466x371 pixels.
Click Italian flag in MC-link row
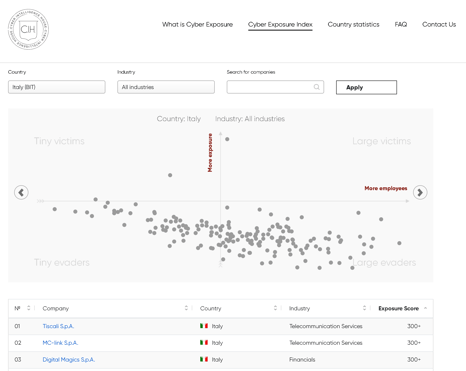(204, 342)
